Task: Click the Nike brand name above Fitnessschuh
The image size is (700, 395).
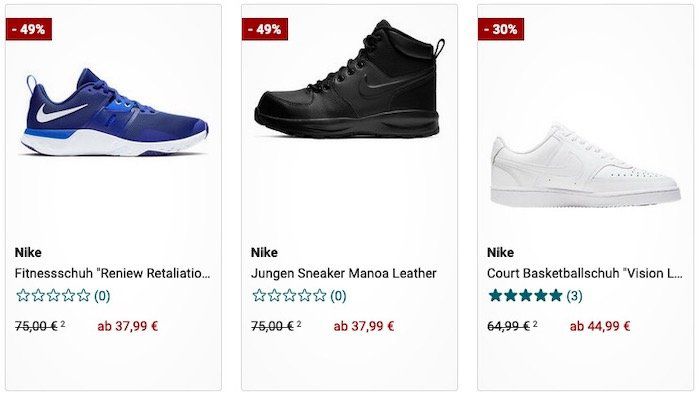Action: (28, 253)
